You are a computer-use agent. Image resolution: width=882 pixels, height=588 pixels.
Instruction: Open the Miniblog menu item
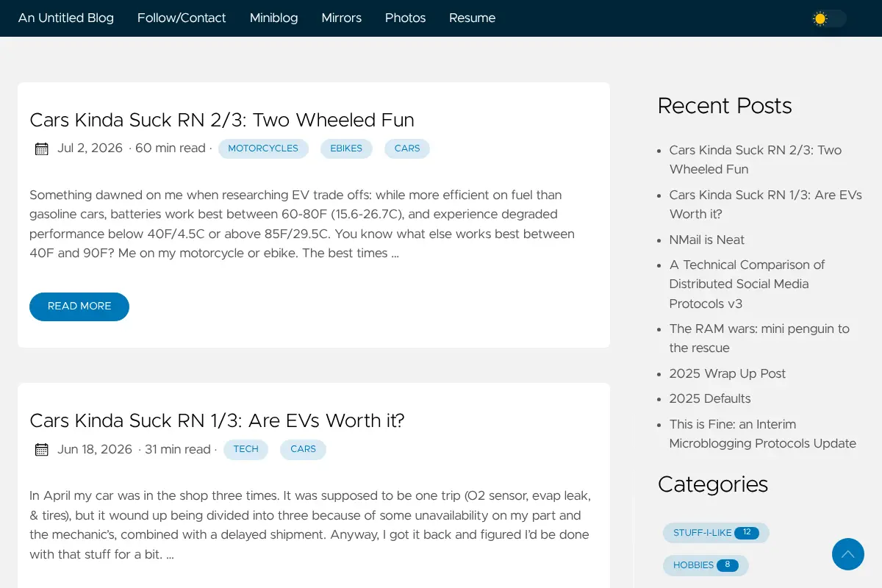point(273,18)
